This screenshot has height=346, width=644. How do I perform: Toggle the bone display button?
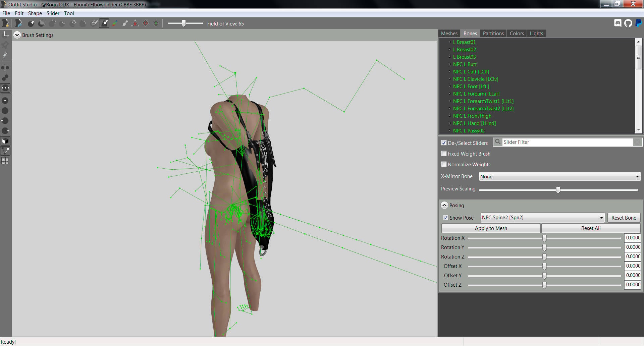5,151
